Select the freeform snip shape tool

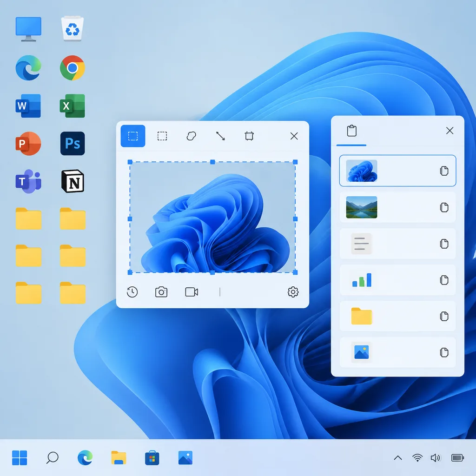click(191, 136)
